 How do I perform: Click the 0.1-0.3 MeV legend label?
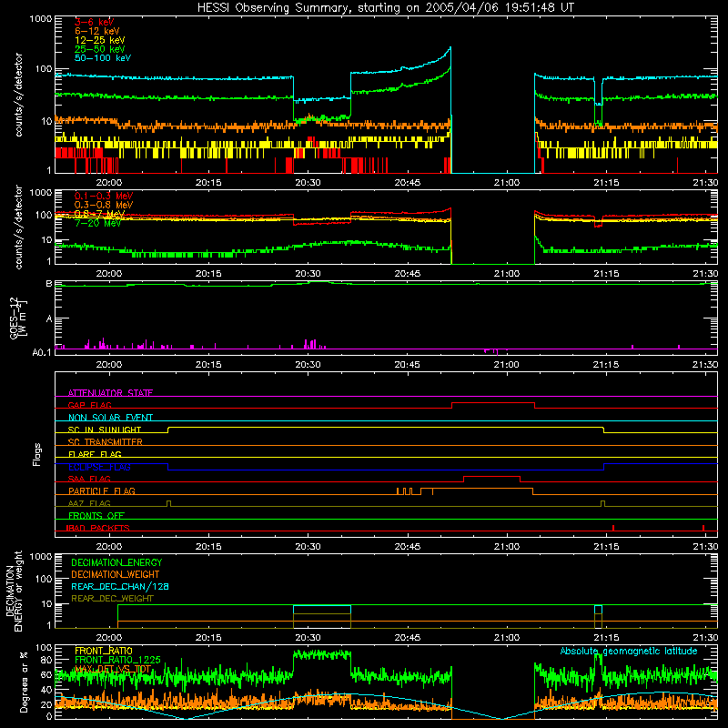pyautogui.click(x=104, y=196)
